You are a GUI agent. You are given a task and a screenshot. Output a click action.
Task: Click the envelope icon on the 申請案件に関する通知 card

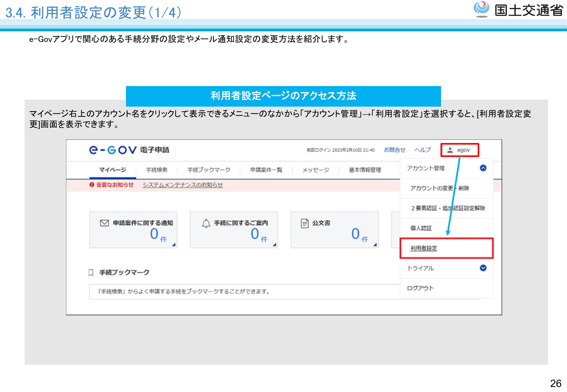[104, 223]
